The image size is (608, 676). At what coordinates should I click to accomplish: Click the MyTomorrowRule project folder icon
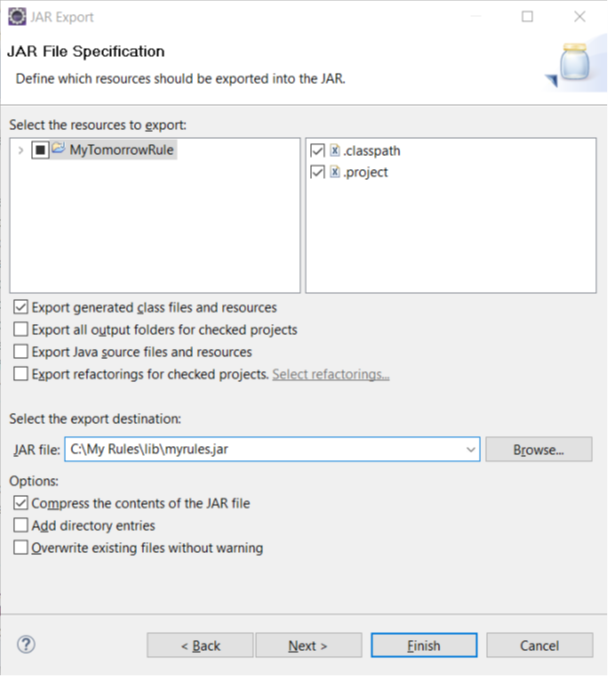[58, 150]
